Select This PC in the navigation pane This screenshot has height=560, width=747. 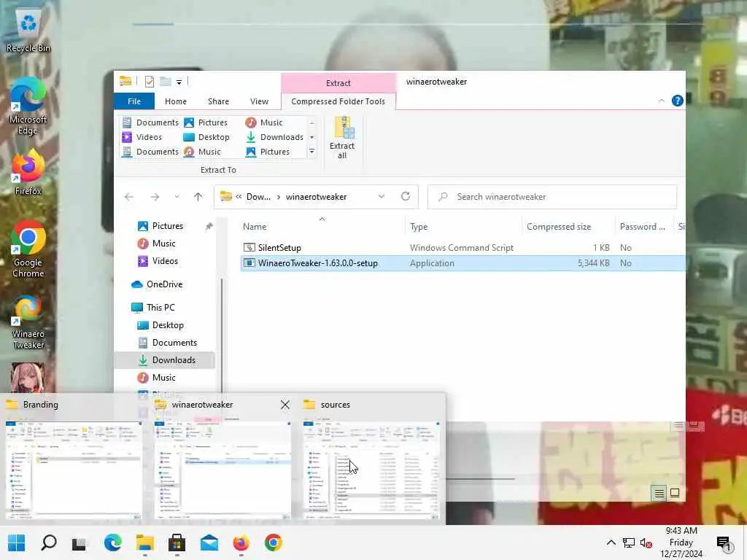(160, 308)
